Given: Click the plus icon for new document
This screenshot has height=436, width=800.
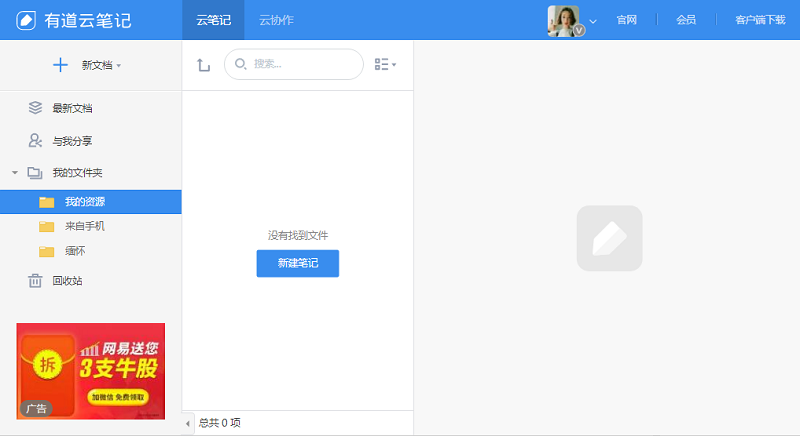Looking at the screenshot, I should pyautogui.click(x=60, y=65).
